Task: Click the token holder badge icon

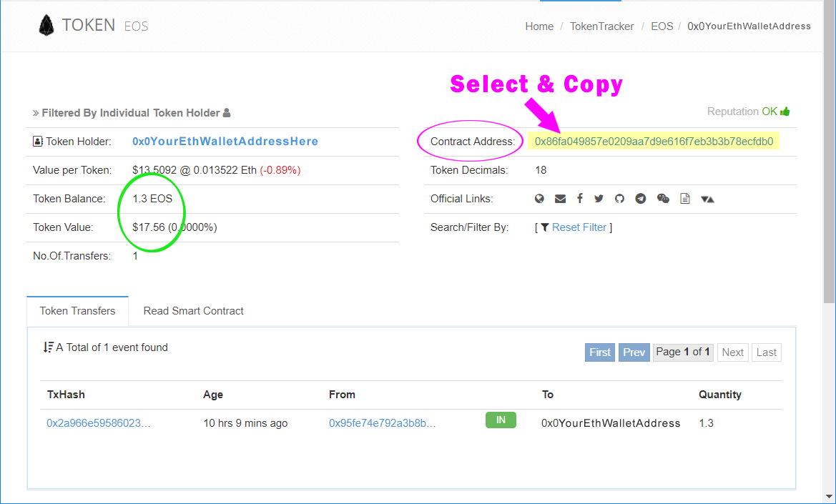Action: (x=37, y=141)
